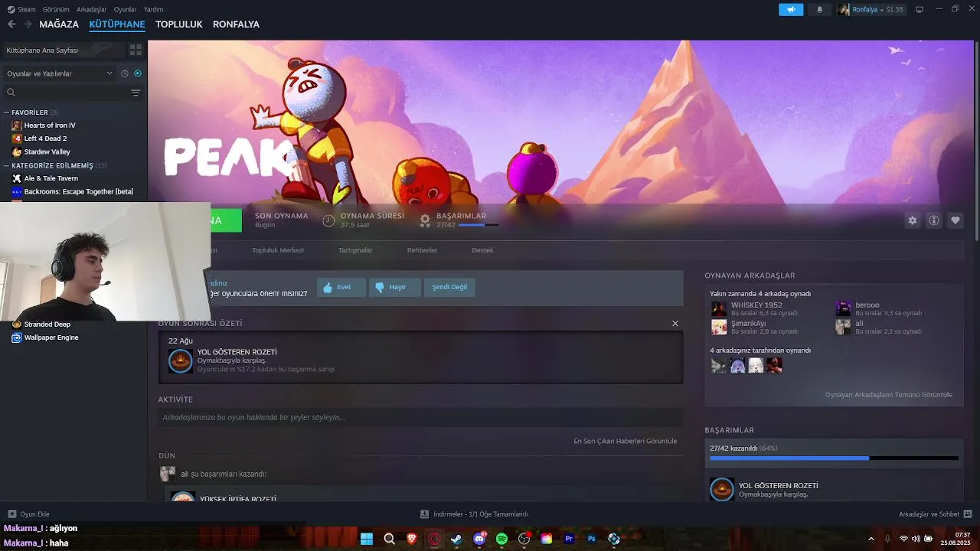Toggle ready-to-play filter icon
This screenshot has height=551, width=980.
coord(138,73)
